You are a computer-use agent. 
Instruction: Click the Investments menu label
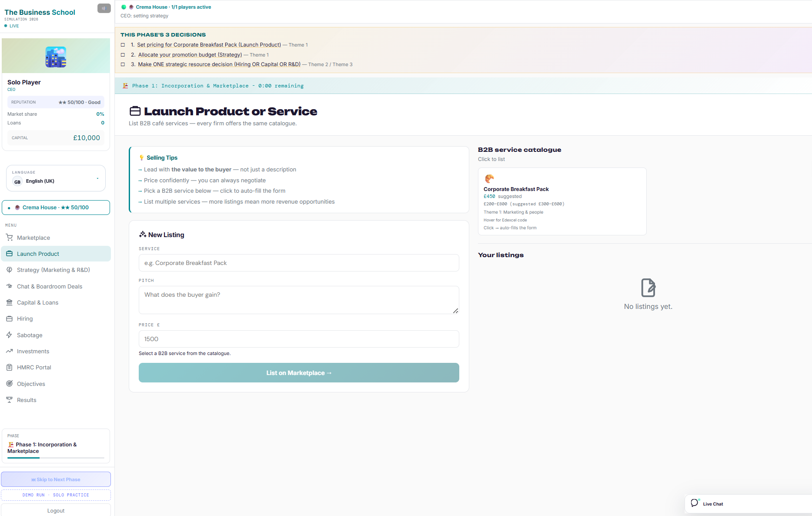[x=33, y=351]
